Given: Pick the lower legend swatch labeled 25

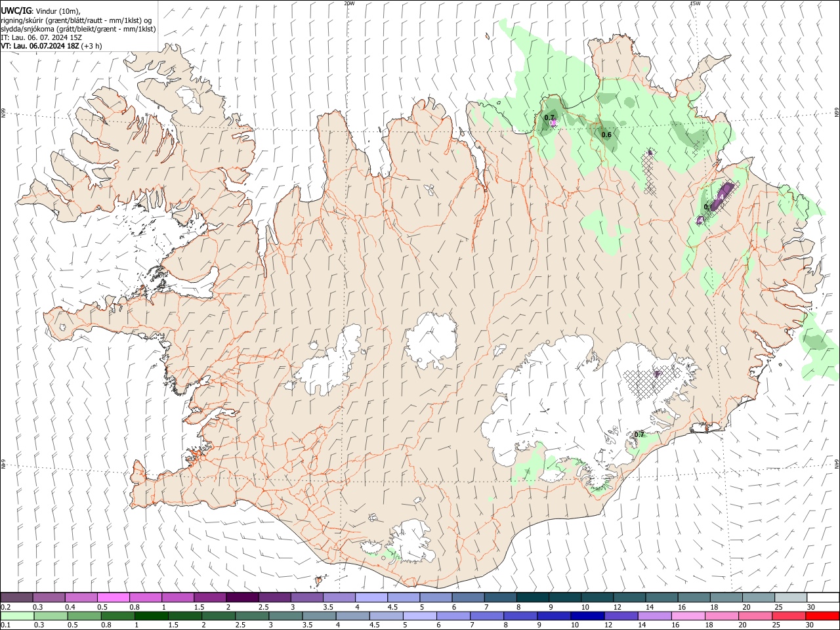Looking at the screenshot, I should [x=787, y=616].
